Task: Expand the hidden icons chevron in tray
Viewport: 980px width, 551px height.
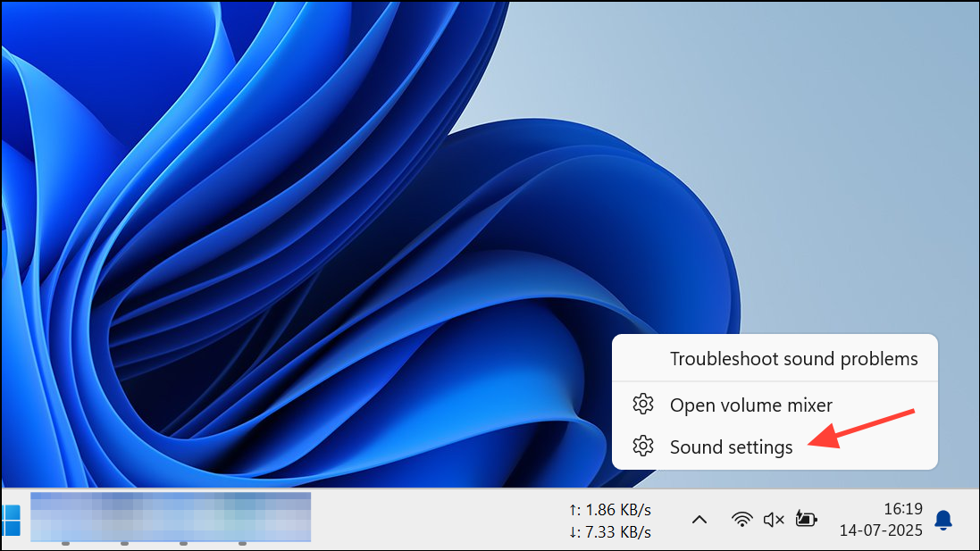Action: tap(699, 519)
